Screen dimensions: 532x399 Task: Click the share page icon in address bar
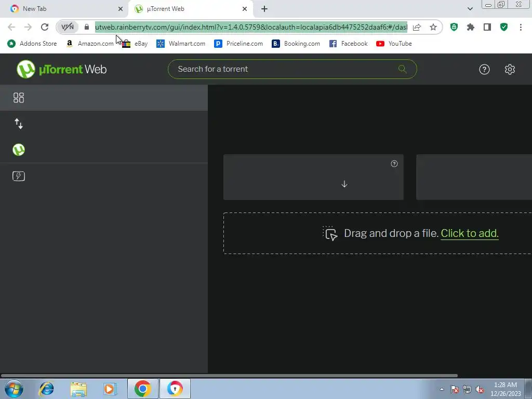coord(417,27)
